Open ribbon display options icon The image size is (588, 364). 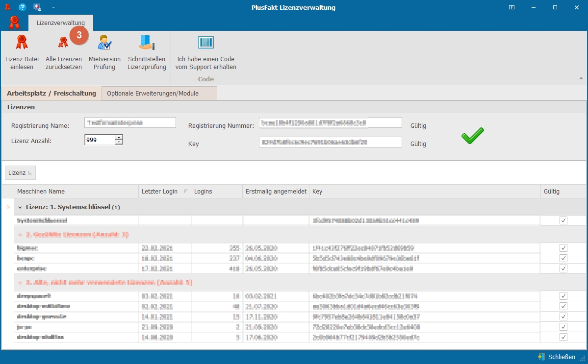pyautogui.click(x=511, y=7)
